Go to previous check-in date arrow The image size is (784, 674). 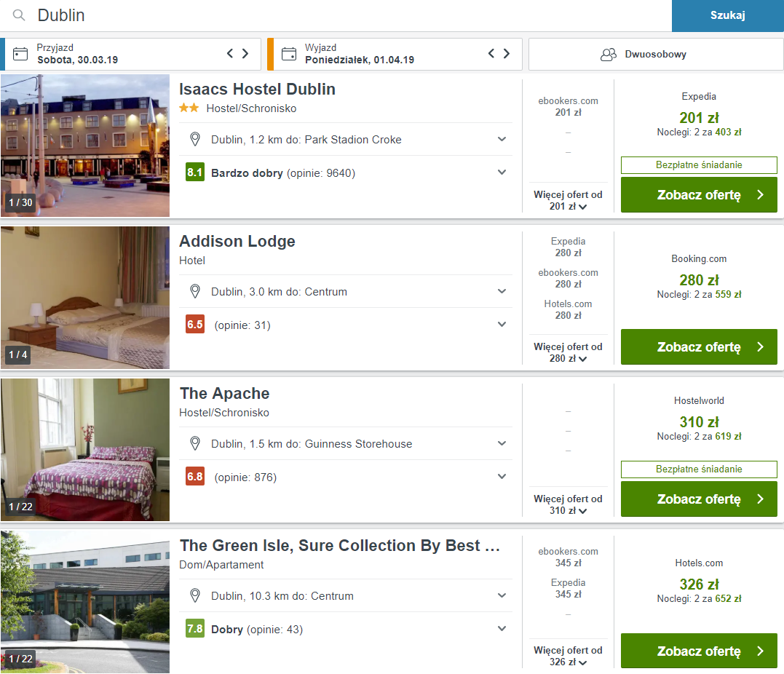(230, 53)
